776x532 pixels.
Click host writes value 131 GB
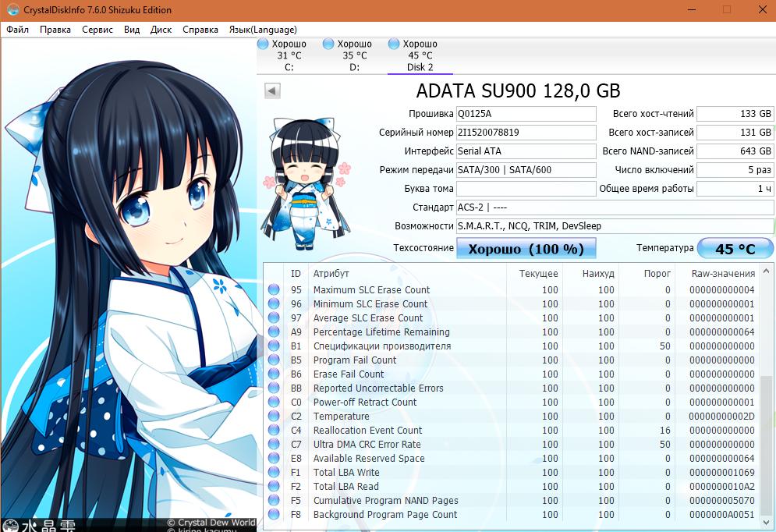point(735,133)
